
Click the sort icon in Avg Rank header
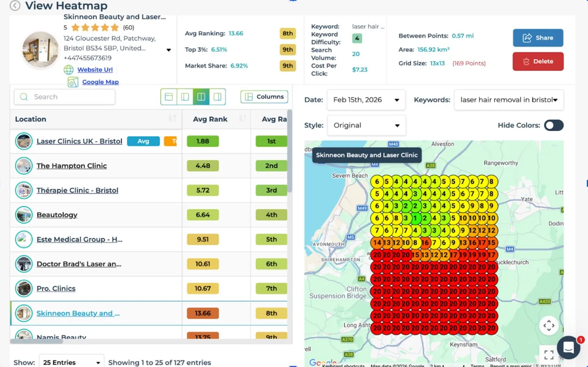click(x=243, y=119)
